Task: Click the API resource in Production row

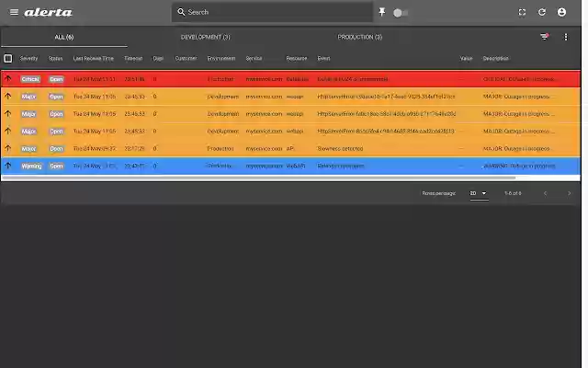Action: tap(290, 149)
